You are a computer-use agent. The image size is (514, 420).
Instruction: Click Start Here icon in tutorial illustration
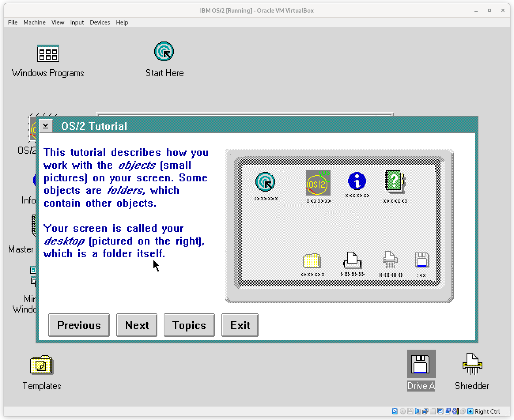265,182
